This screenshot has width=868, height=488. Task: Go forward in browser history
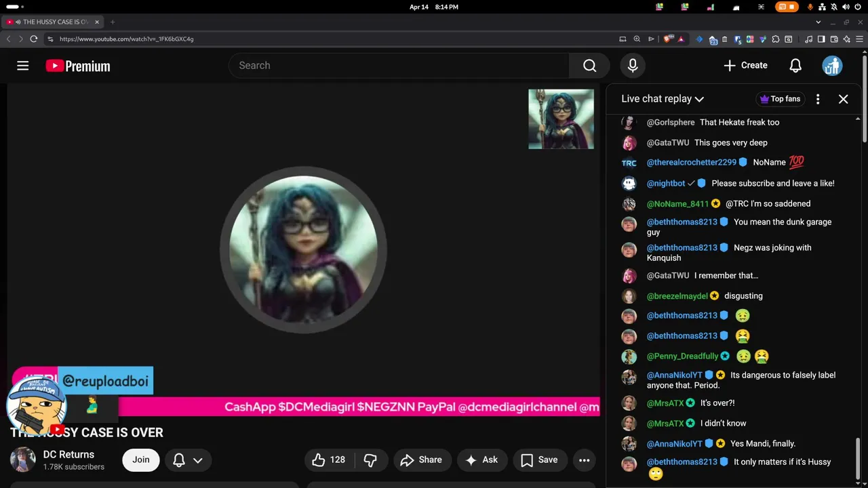pyautogui.click(x=21, y=39)
